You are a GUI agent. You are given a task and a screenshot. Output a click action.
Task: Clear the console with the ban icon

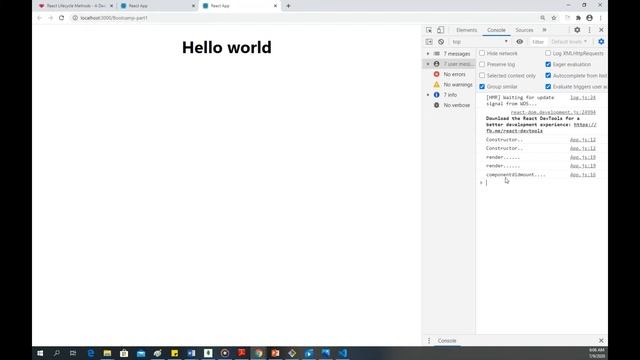441,42
